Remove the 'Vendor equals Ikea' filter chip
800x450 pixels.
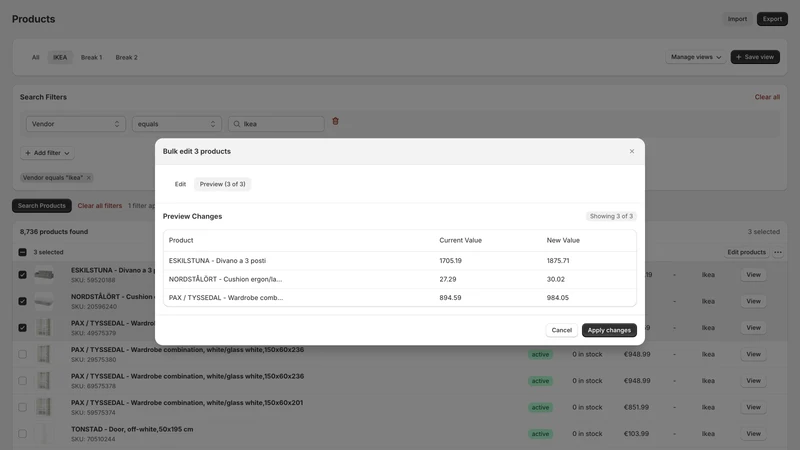(89, 178)
